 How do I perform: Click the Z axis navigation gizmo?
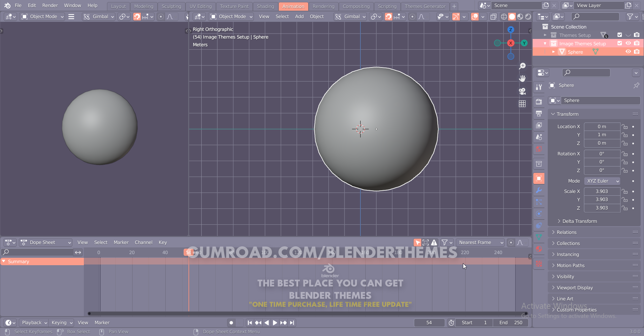click(x=511, y=30)
